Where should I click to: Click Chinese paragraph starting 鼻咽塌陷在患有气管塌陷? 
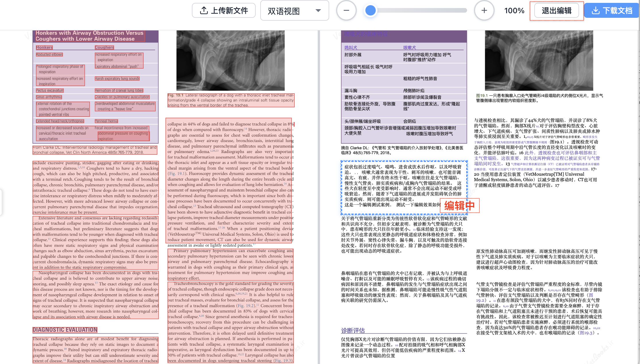[404, 287]
